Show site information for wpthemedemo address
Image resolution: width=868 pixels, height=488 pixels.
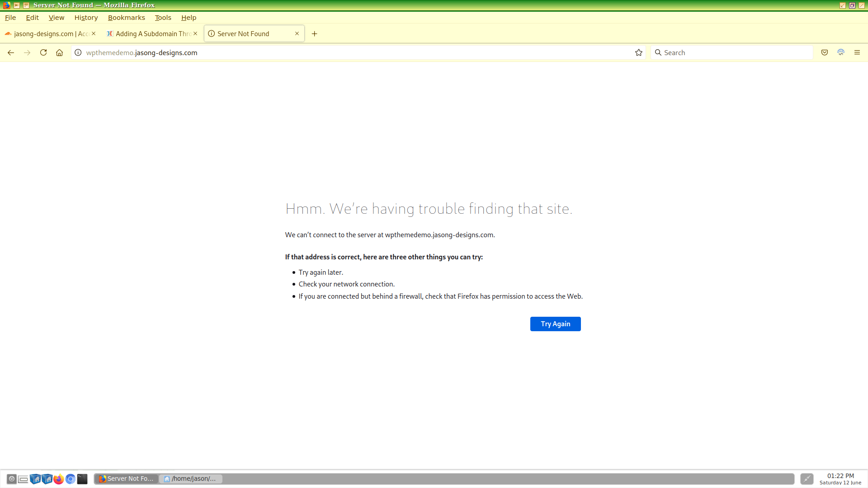pyautogui.click(x=78, y=53)
